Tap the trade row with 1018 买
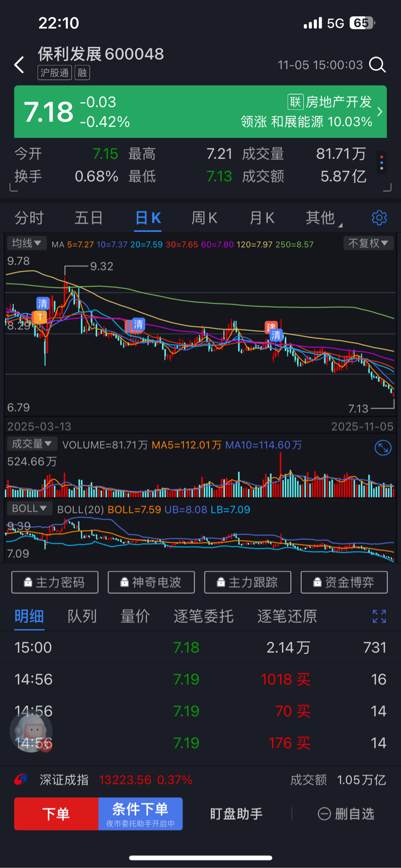Screen dimensions: 401x868 (200, 679)
